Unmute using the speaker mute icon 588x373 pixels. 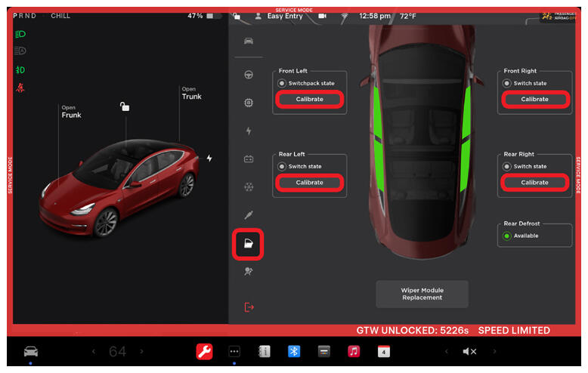pos(469,351)
